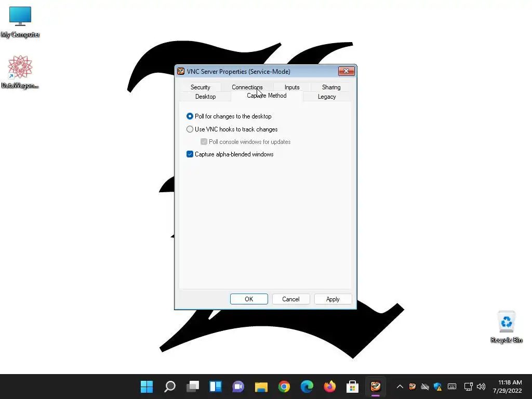Click the VNC icon in the dialog title bar
The image size is (532, 399).
coord(181,71)
